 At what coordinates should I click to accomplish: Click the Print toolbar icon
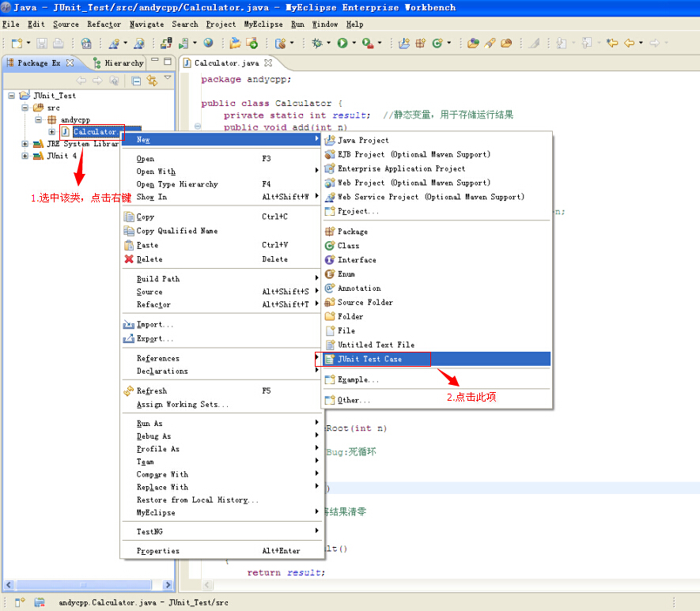58,43
